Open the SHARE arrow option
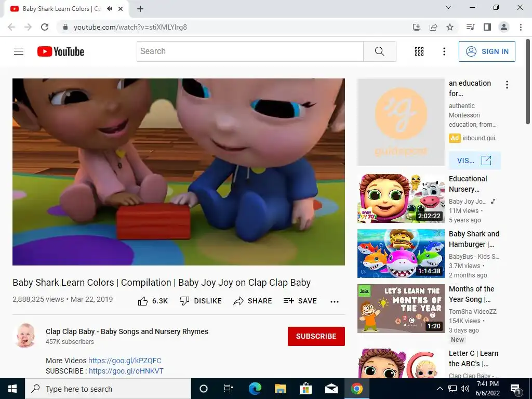The width and height of the screenshot is (532, 399). 253,301
